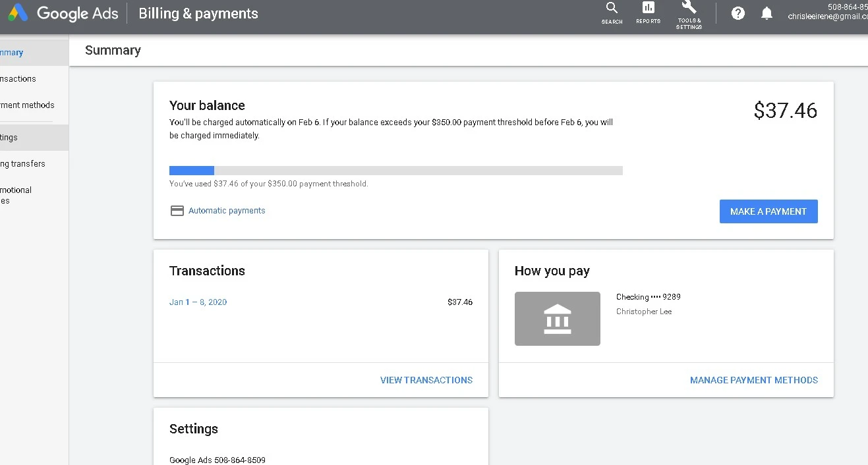Click the account email in the header
Image resolution: width=868 pixels, height=465 pixels.
[828, 17]
